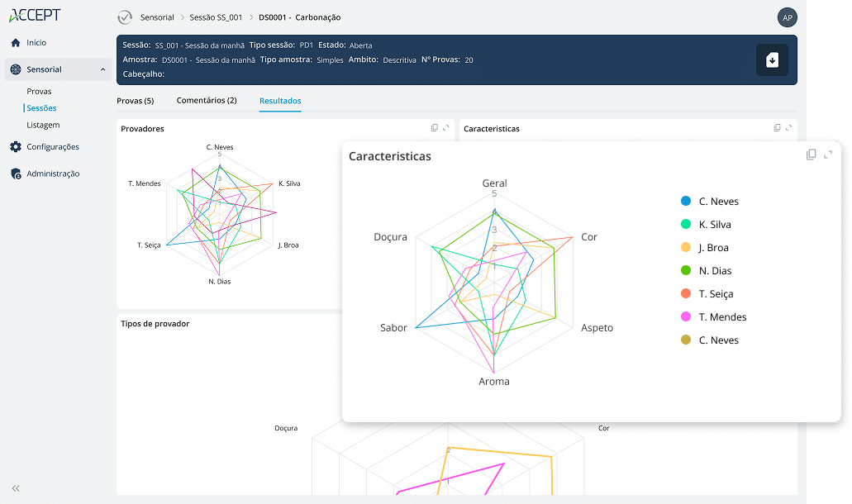Open Administração in the sidebar
The height and width of the screenshot is (504, 852).
52,174
